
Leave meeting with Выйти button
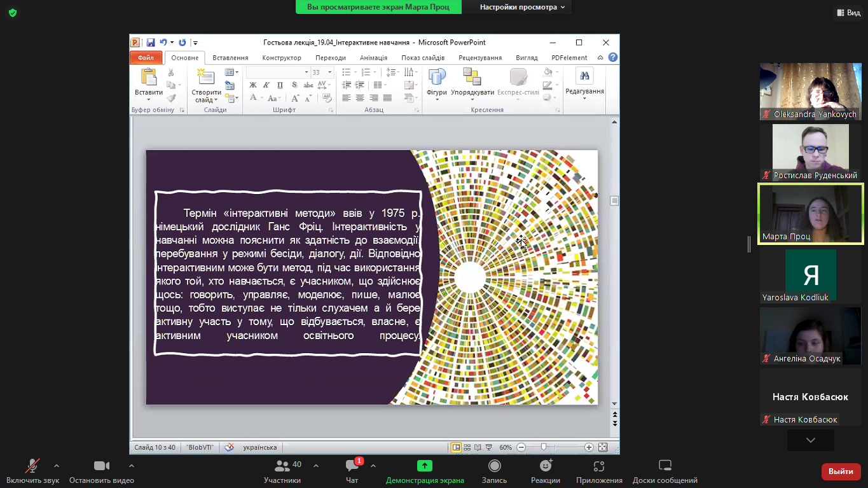[841, 471]
